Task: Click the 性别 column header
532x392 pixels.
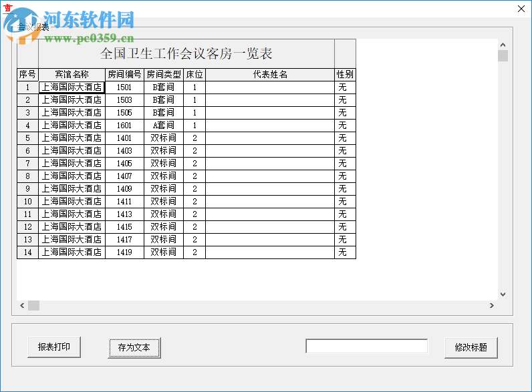Action: coord(345,74)
